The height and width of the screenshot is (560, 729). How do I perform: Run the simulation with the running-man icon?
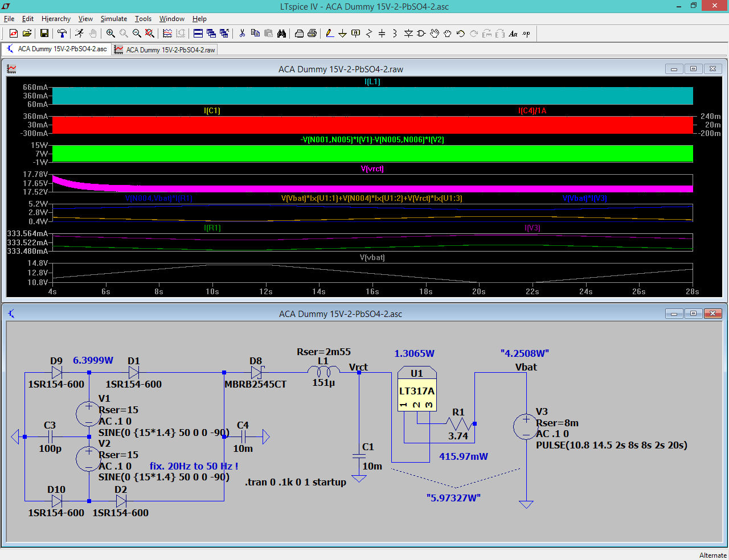(x=79, y=34)
